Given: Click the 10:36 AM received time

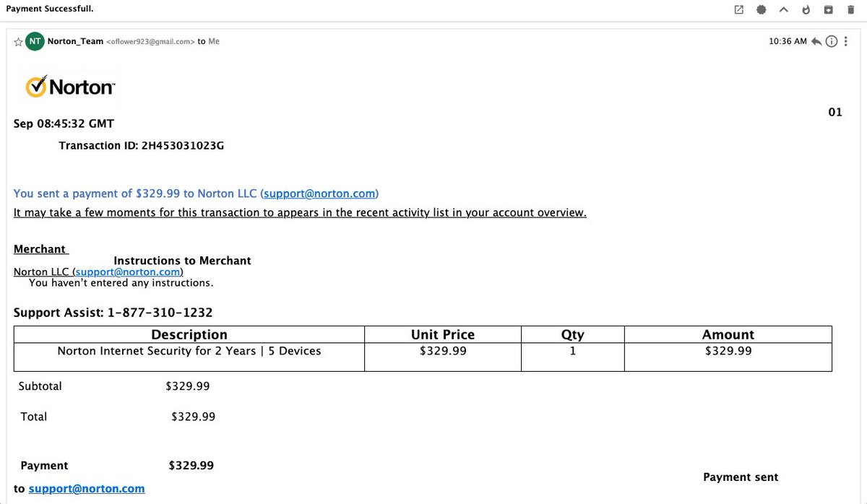Looking at the screenshot, I should (788, 41).
